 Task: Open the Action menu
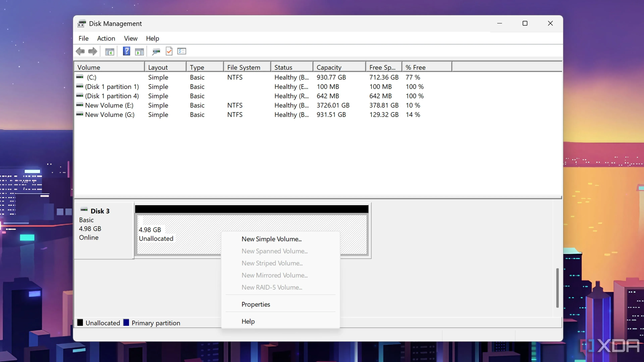106,39
